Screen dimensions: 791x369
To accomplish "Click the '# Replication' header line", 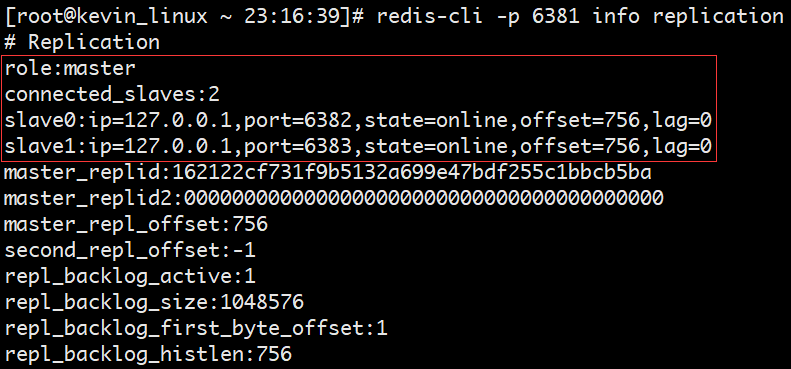I will (81, 42).
